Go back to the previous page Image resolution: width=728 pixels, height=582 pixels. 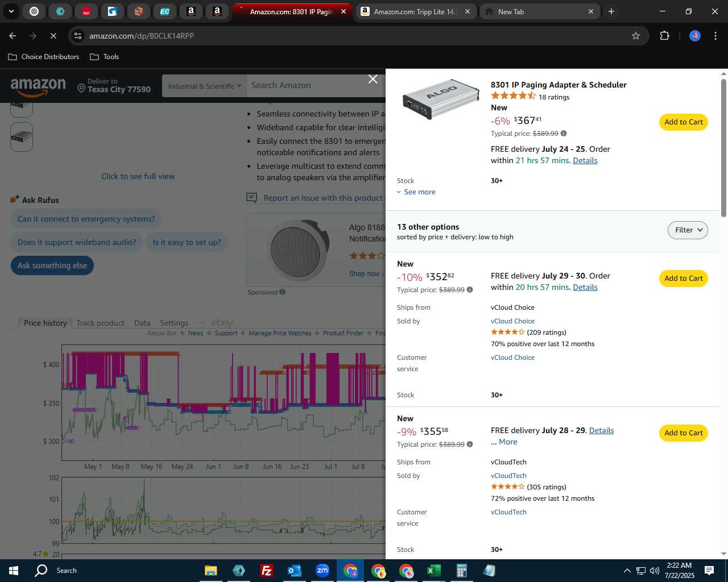tap(13, 36)
